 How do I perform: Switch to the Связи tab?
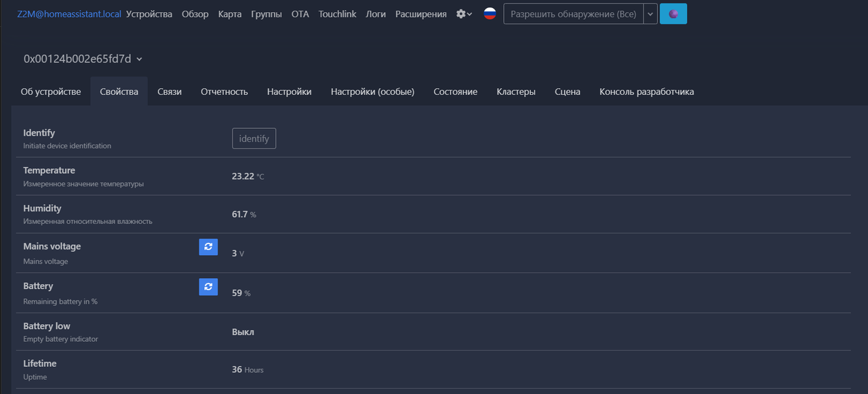click(x=170, y=92)
